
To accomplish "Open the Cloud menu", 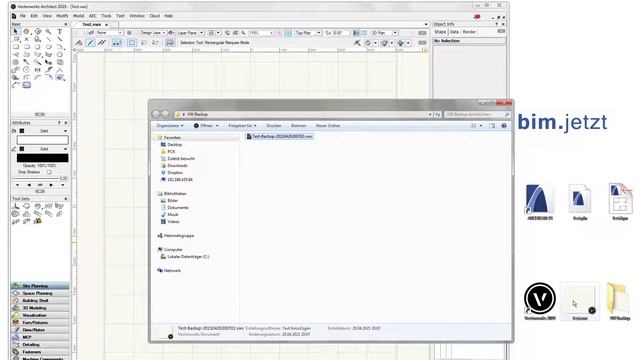I will (154, 16).
